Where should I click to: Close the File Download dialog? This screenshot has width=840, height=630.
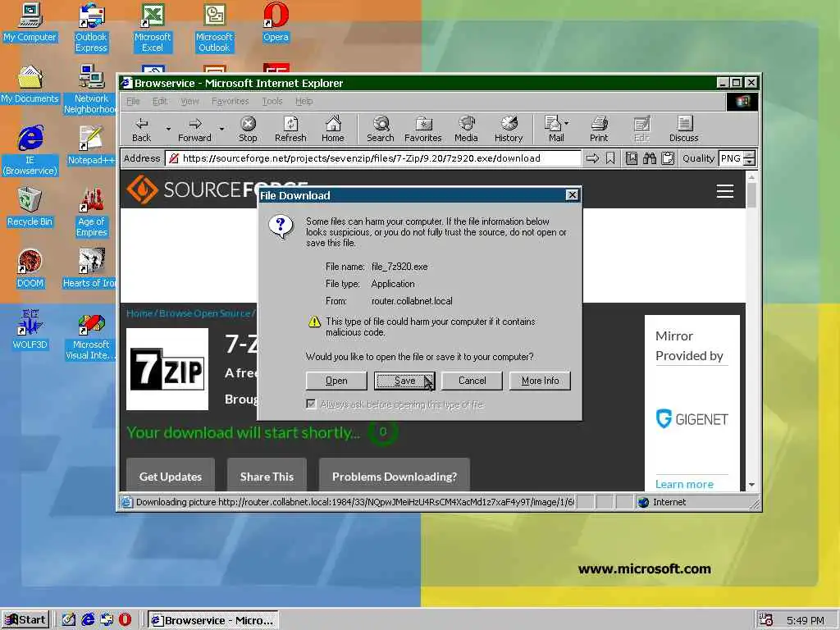[572, 195]
